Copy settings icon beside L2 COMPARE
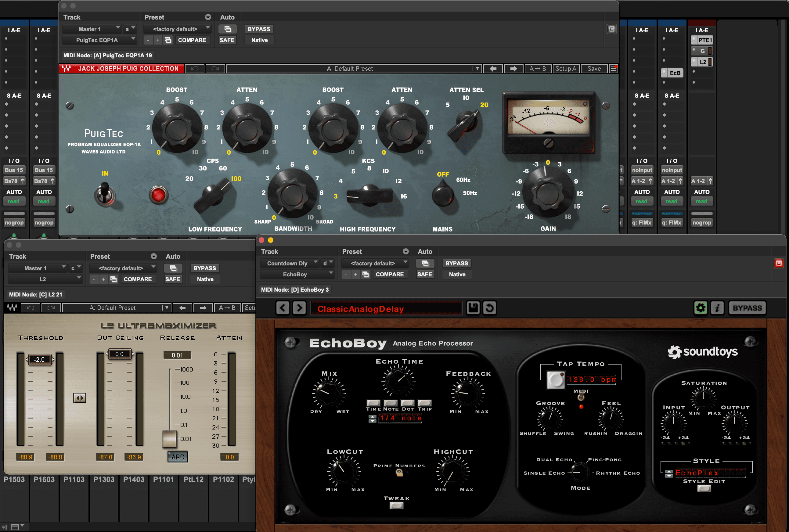Viewport: 789px width, 532px height. [x=113, y=279]
